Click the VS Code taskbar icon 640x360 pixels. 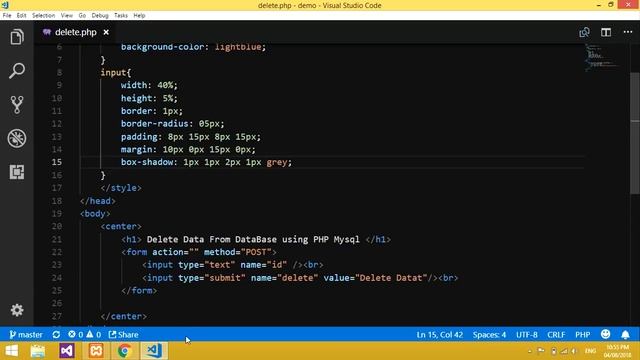[154, 351]
